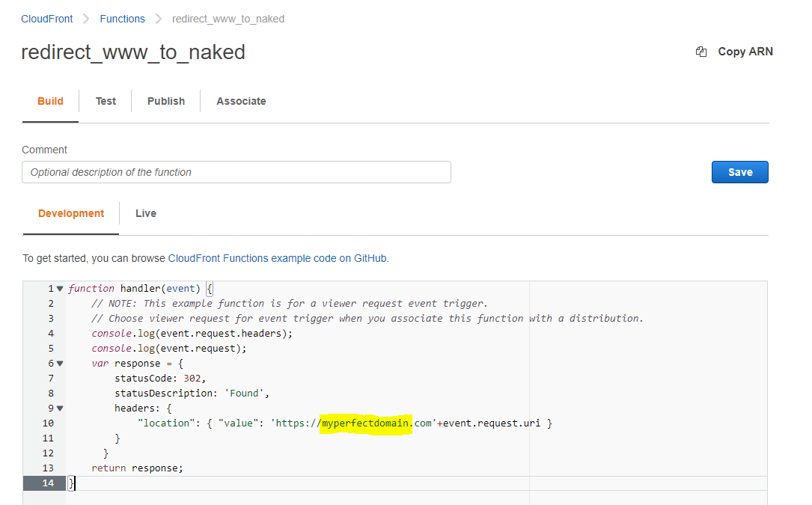Click 'statusCode: 302,' on line 7
812x505 pixels.
point(160,378)
